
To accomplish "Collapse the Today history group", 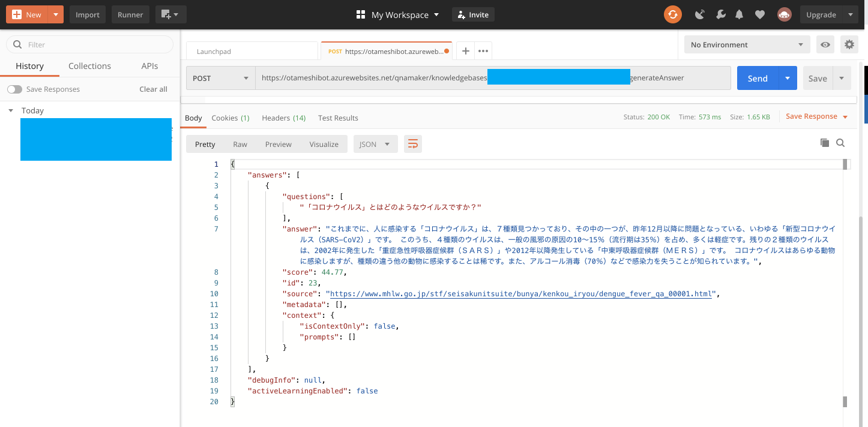I will coord(11,111).
